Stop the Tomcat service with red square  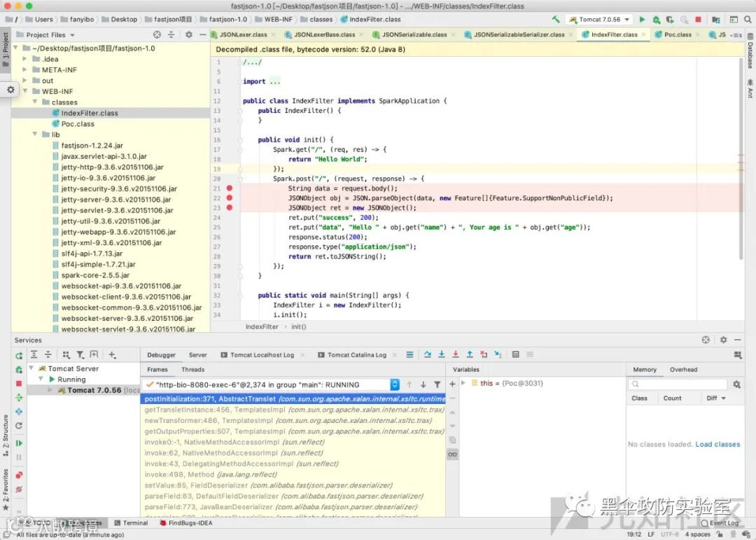[x=19, y=384]
